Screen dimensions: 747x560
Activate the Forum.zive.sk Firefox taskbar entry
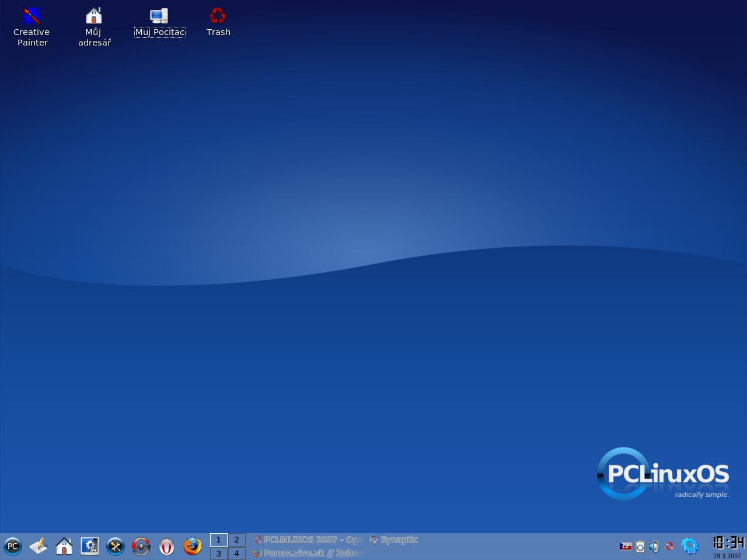click(309, 553)
